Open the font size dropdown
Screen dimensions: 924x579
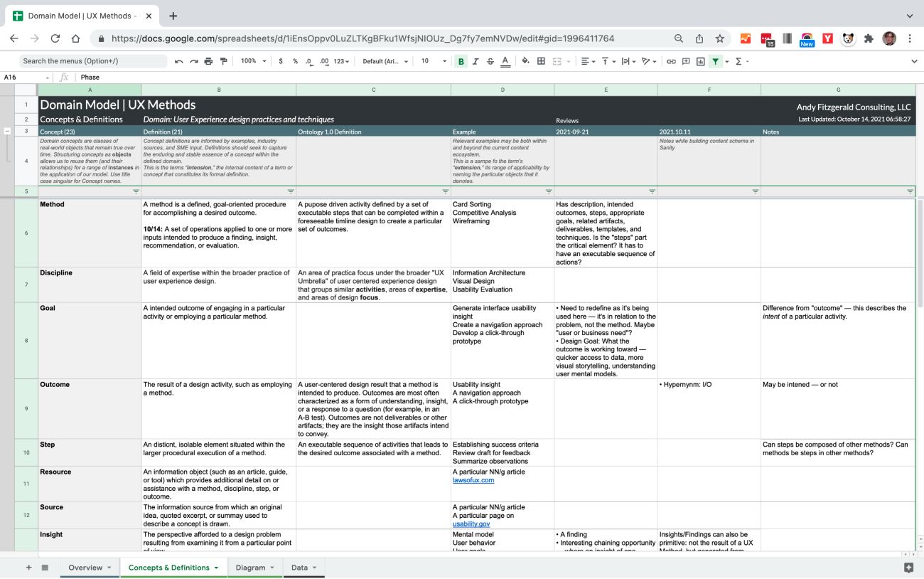(x=434, y=61)
